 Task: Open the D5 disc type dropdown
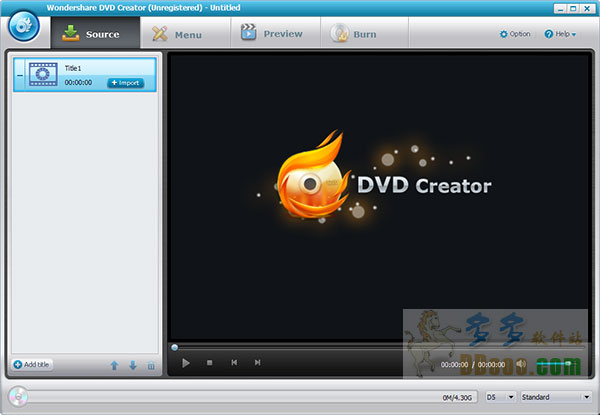click(500, 397)
